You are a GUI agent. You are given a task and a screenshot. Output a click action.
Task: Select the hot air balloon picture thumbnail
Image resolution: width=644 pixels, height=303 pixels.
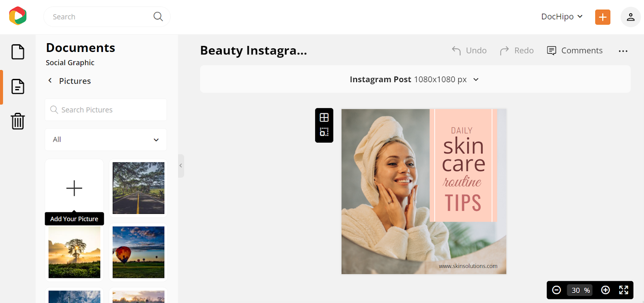coord(138,252)
